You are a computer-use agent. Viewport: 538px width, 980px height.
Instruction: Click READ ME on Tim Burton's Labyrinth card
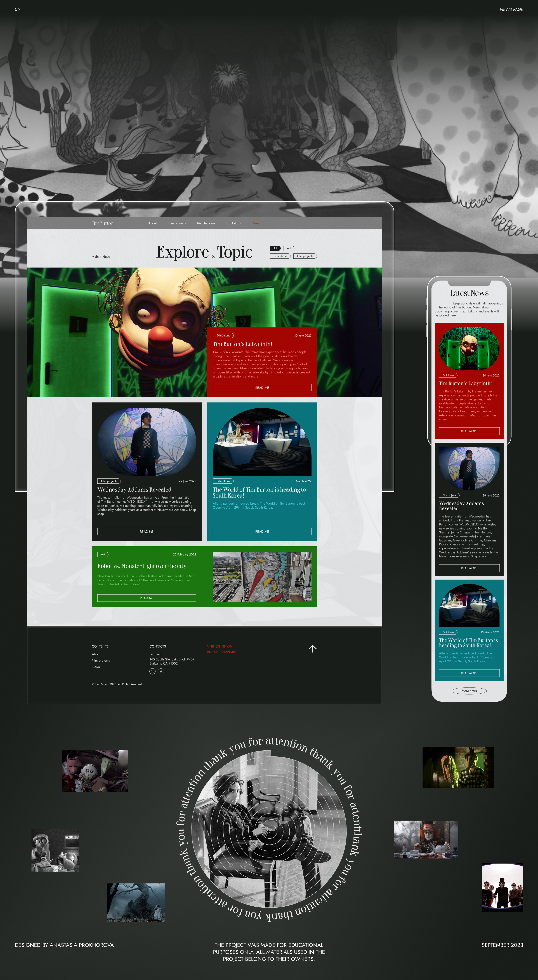[x=262, y=388]
